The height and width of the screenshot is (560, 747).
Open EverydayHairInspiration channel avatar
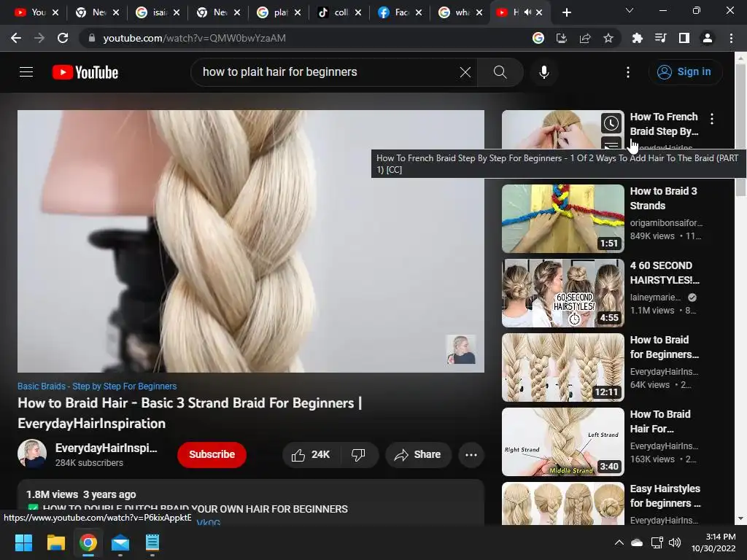tap(32, 454)
